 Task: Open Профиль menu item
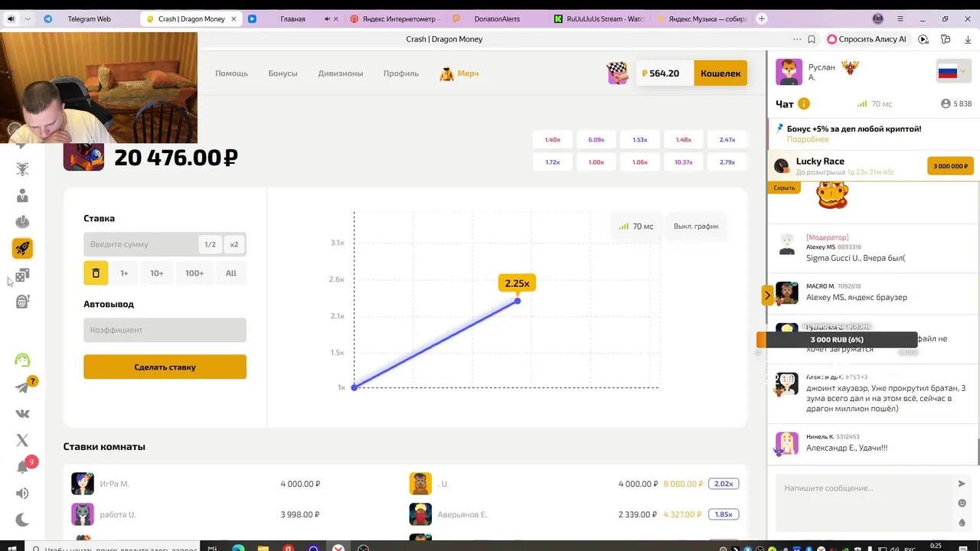tap(401, 73)
